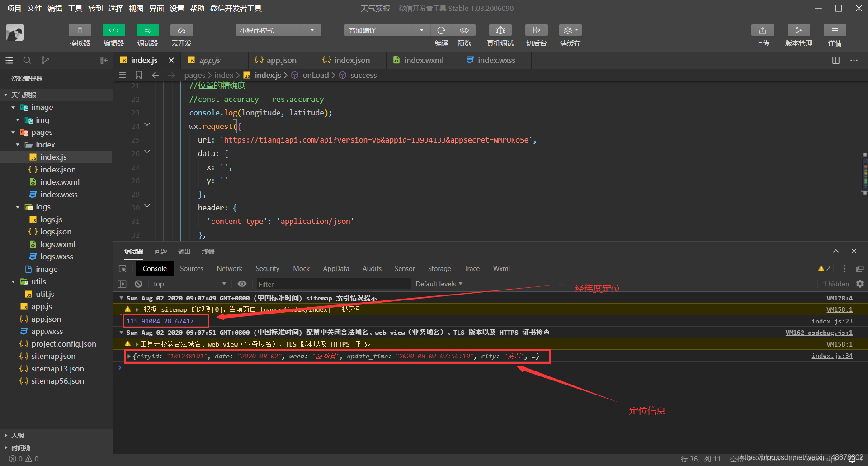Click the compile (编译) refresh icon

(x=441, y=30)
